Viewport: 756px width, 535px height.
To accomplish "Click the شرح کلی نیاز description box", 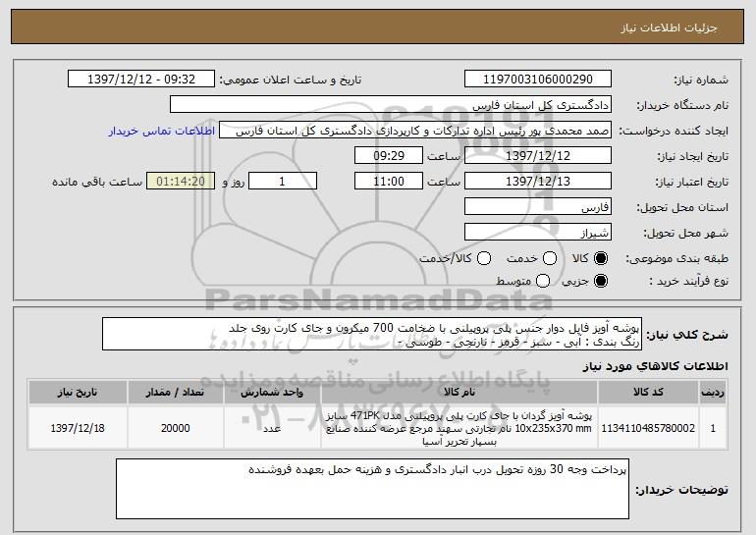I will 372,334.
